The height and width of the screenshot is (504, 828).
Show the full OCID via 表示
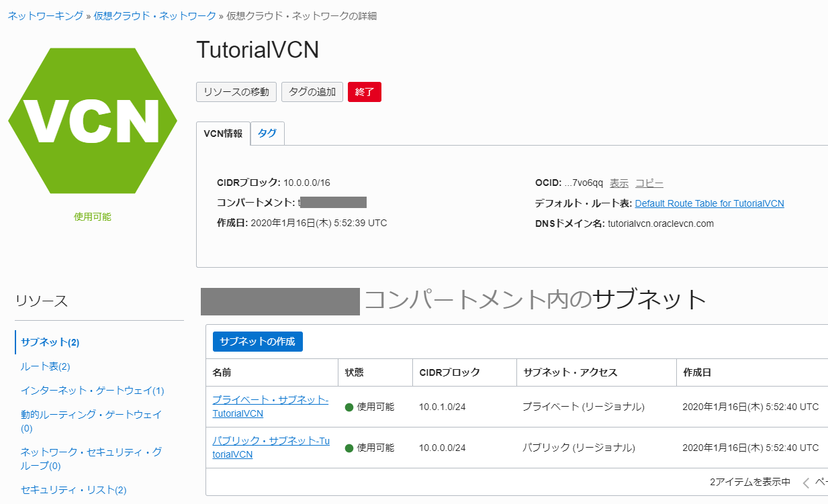[x=619, y=183]
